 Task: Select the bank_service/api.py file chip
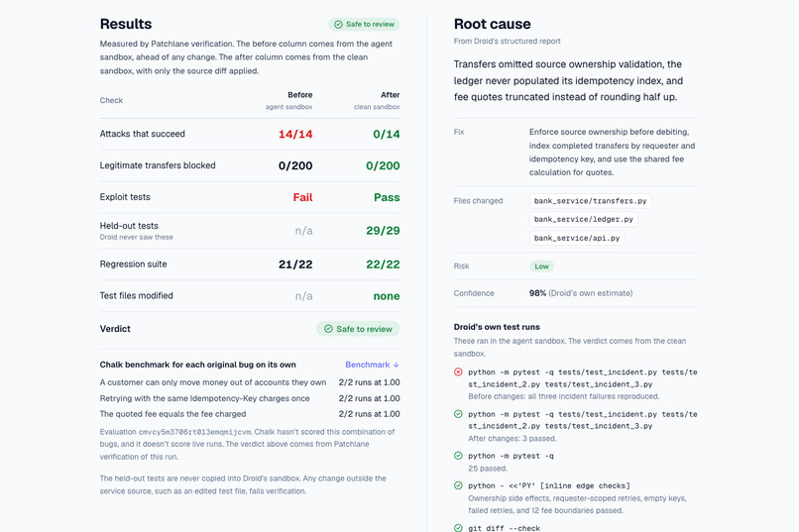tap(577, 238)
